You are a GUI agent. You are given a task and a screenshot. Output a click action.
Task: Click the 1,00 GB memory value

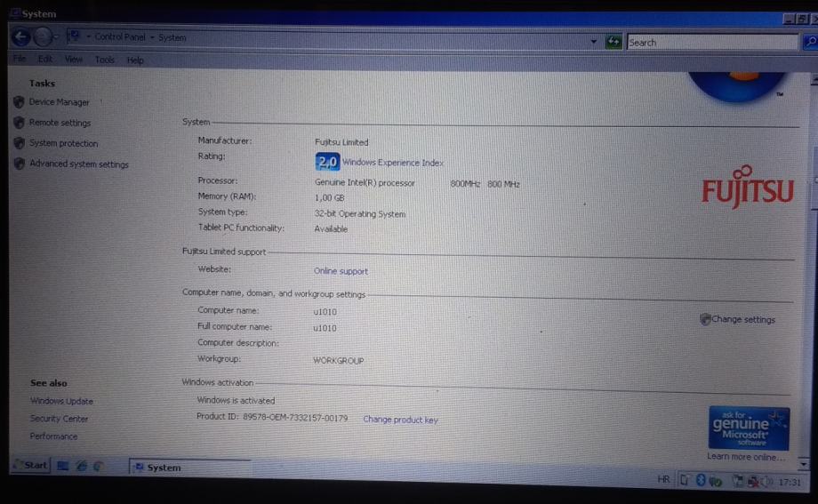[329, 197]
